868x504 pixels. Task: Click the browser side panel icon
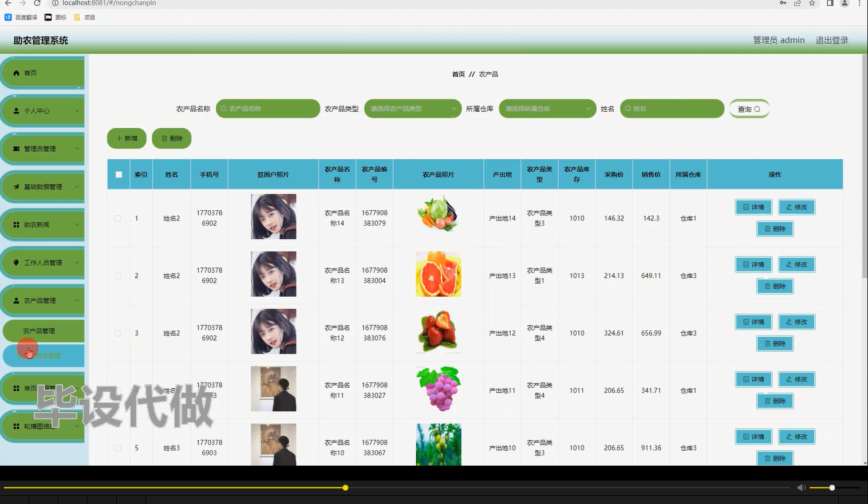(x=830, y=3)
